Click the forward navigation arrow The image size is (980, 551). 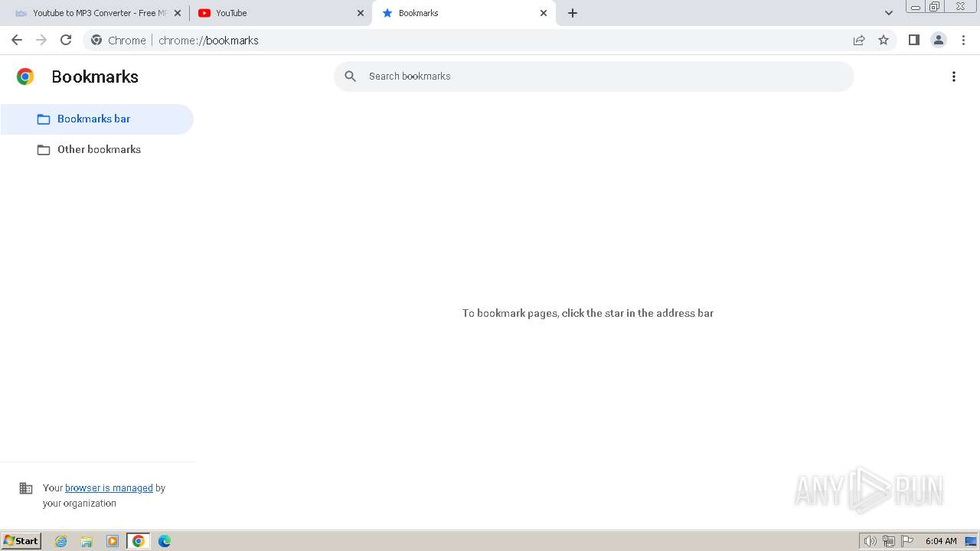tap(41, 40)
